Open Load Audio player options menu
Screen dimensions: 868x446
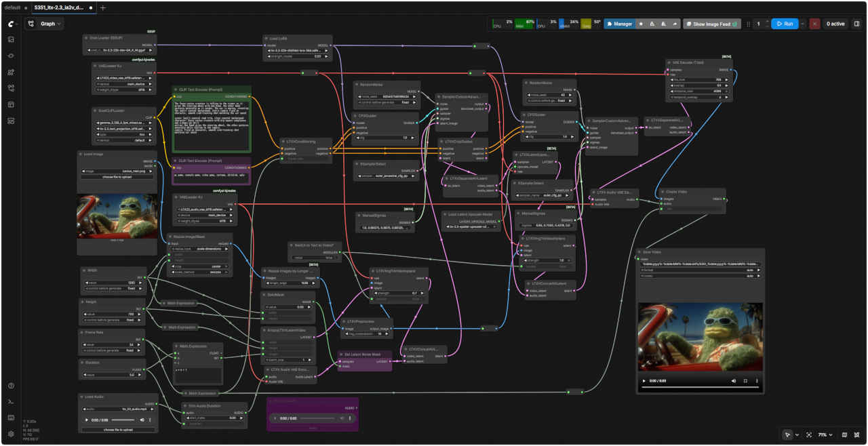pos(149,420)
